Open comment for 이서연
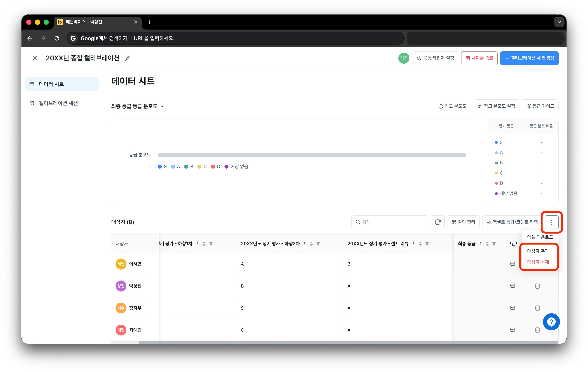The height and width of the screenshot is (372, 588). pyautogui.click(x=513, y=264)
